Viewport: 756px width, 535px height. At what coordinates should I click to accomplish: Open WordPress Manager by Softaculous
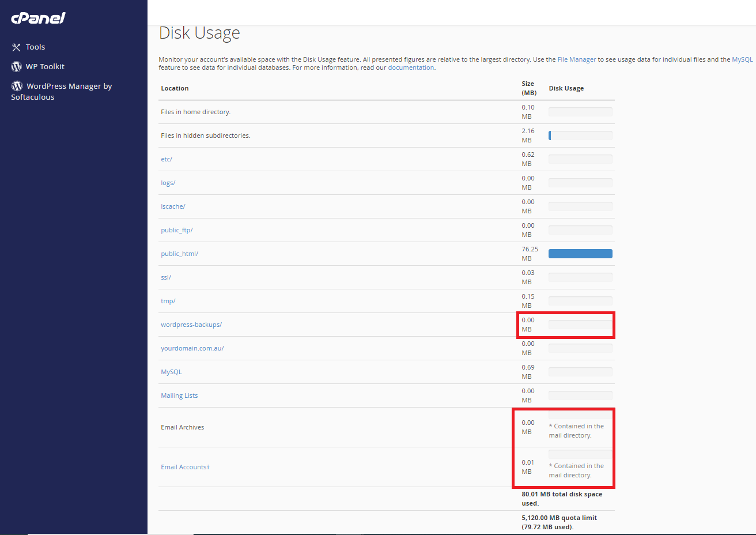pyautogui.click(x=62, y=92)
